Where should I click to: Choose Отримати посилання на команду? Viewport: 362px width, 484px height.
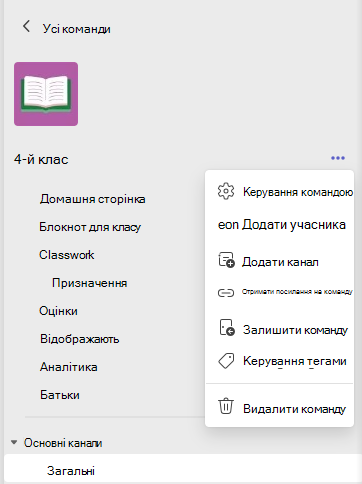pyautogui.click(x=279, y=292)
